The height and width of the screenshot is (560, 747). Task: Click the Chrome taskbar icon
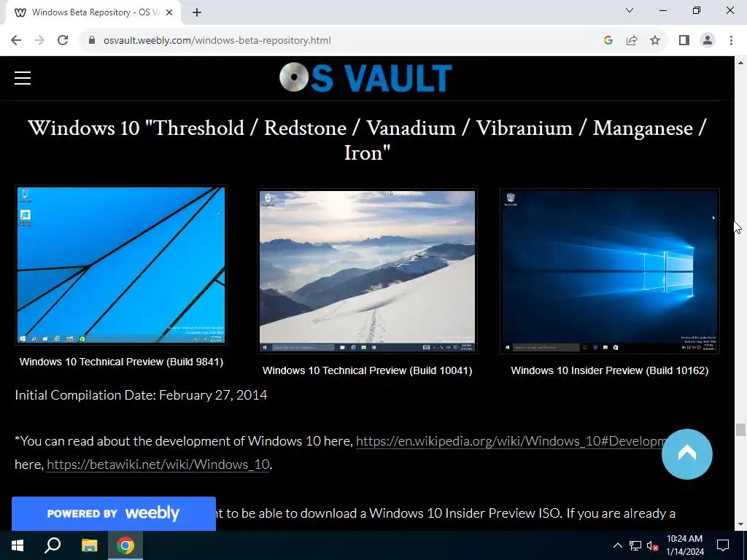[x=125, y=545]
